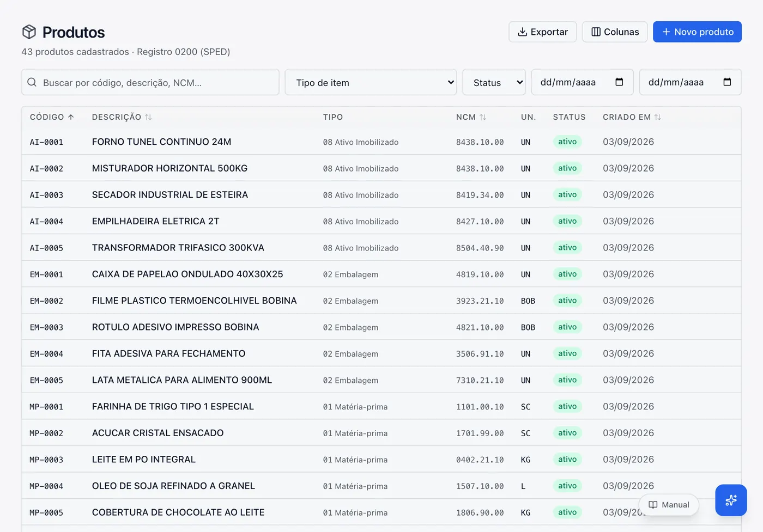The width and height of the screenshot is (763, 532).
Task: Click FILME PLASTICO TERMOENCOLHIVEL BOBINA
Action: tap(194, 301)
